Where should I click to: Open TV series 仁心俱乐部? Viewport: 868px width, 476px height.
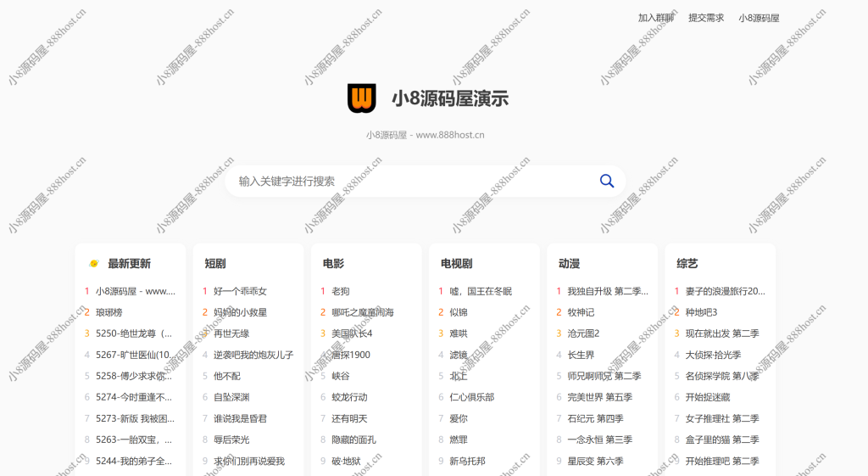point(471,397)
